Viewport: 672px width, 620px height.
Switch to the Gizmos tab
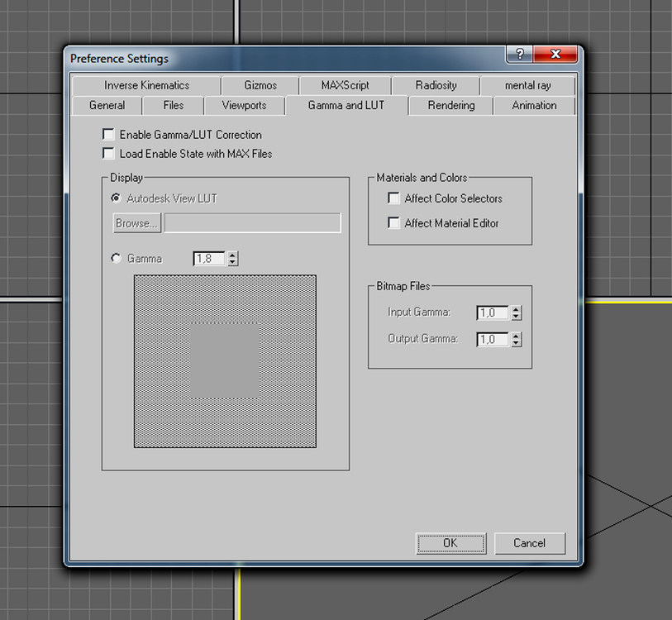click(260, 85)
